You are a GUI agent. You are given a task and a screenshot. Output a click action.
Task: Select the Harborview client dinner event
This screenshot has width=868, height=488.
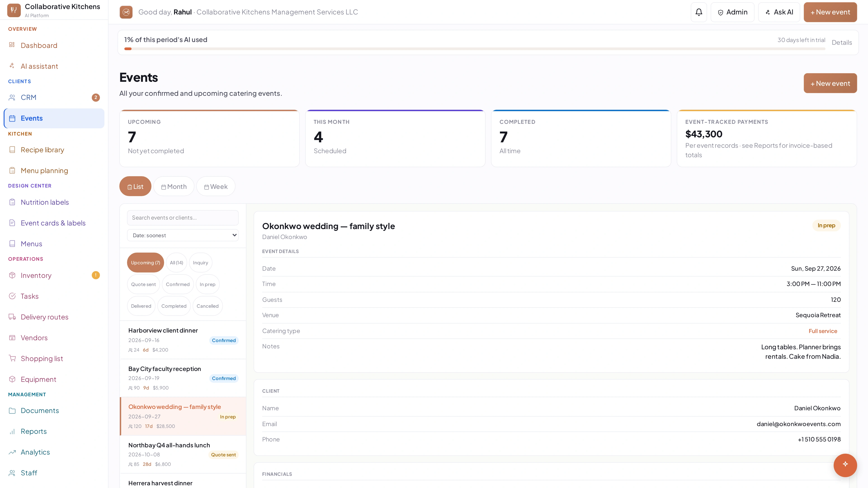(x=183, y=340)
